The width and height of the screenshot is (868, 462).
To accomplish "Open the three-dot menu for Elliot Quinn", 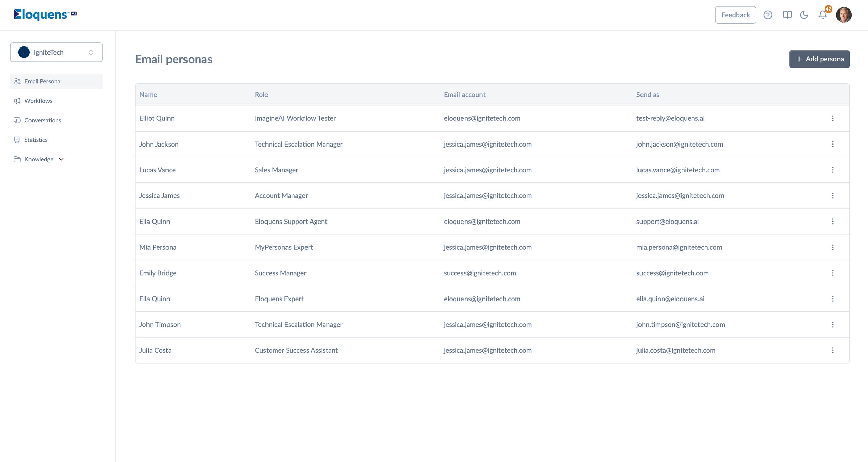I will (833, 118).
